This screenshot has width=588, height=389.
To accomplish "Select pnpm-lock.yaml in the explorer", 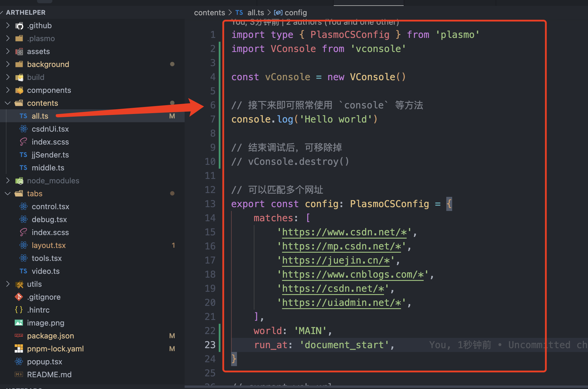I will coord(55,349).
